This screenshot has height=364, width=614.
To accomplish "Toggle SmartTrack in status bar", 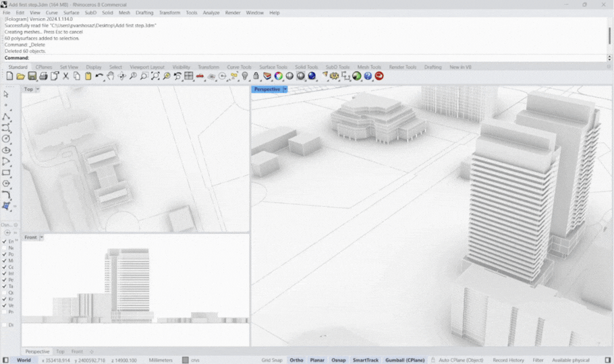I will pos(365,360).
